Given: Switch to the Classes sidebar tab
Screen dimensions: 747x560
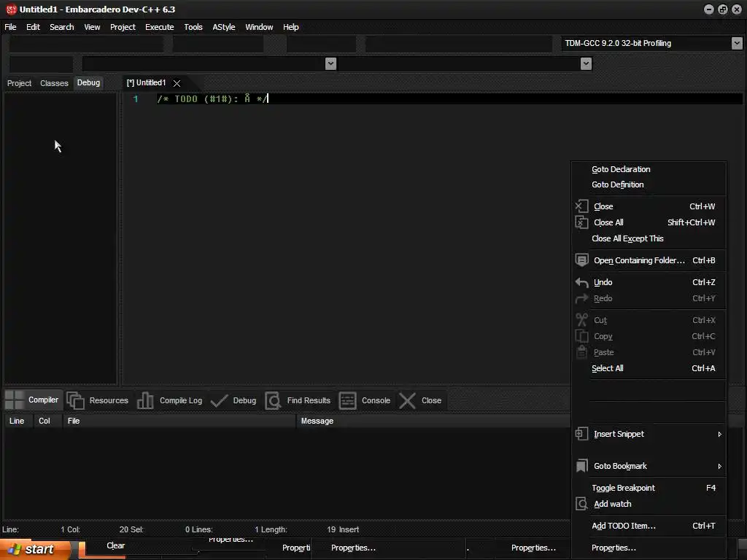Looking at the screenshot, I should [54, 83].
